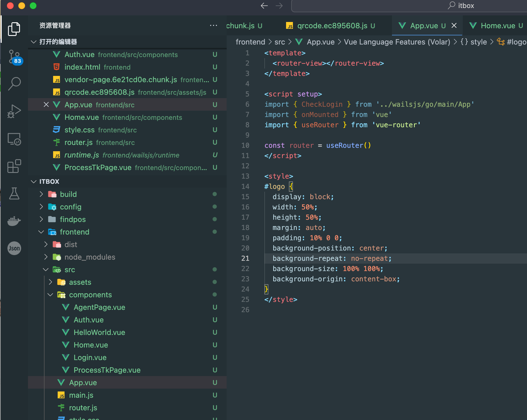527x420 pixels.
Task: Click the back navigation arrow
Action: coord(264,6)
